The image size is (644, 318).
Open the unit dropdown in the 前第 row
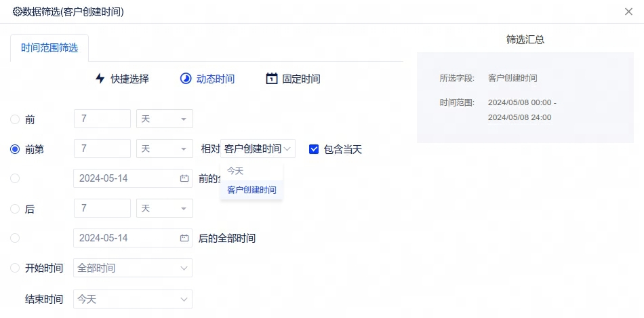(165, 149)
